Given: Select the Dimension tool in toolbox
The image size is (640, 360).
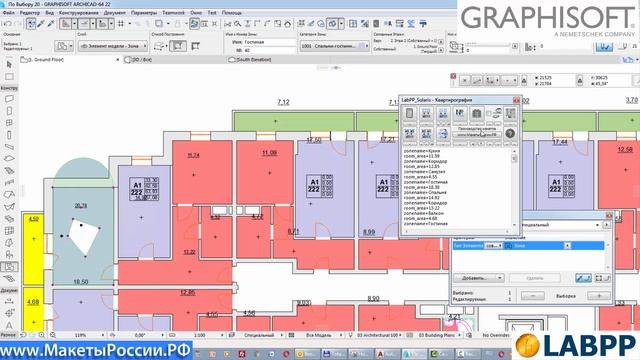Looking at the screenshot, I should click(x=9, y=302).
